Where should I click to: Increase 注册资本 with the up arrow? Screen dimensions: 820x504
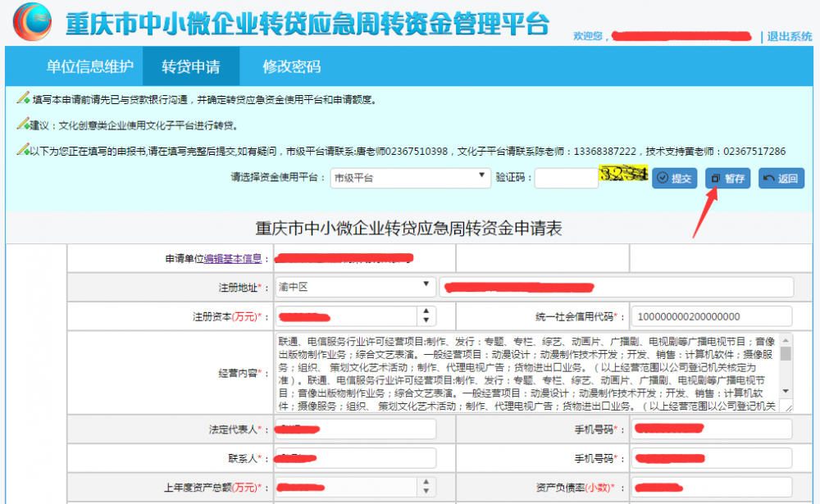pyautogui.click(x=426, y=311)
